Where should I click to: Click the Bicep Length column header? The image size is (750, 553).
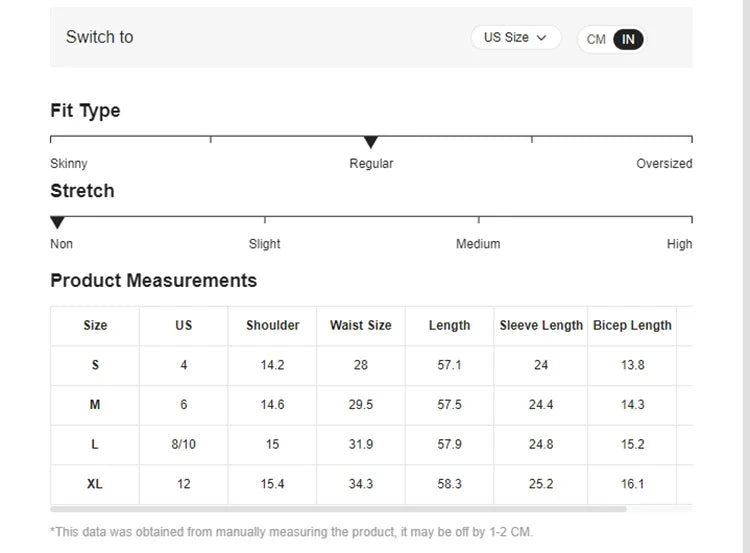pyautogui.click(x=632, y=325)
